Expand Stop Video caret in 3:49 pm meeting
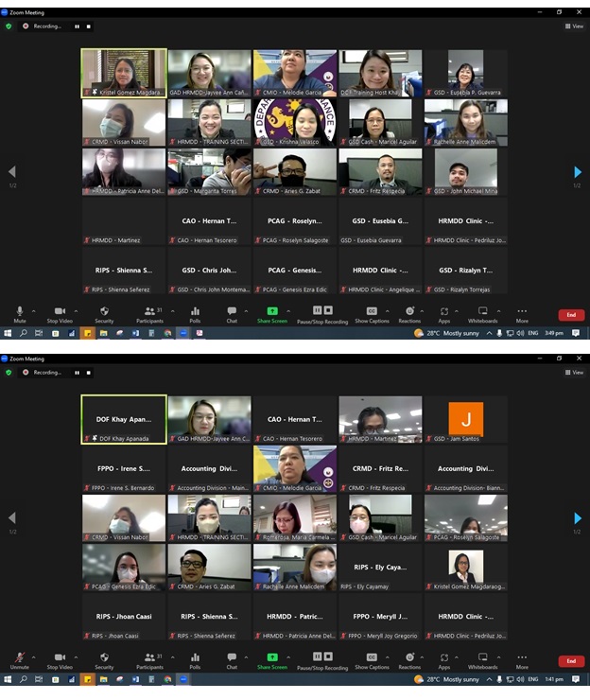Screen dimensions: 590x700 point(76,311)
